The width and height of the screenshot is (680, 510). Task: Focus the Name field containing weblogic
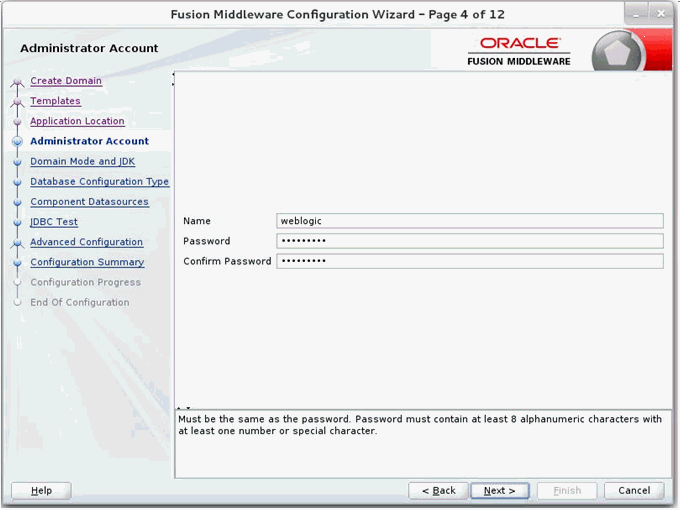pyautogui.click(x=470, y=221)
